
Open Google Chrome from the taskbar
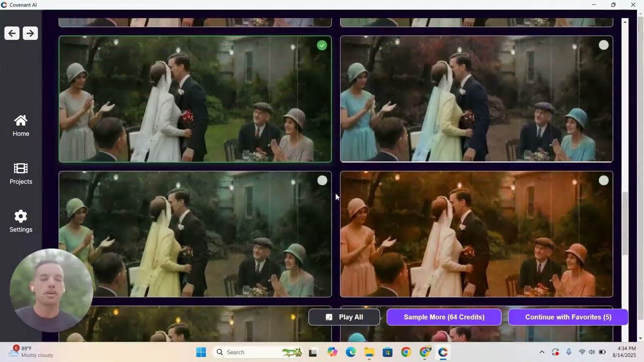coord(406,352)
